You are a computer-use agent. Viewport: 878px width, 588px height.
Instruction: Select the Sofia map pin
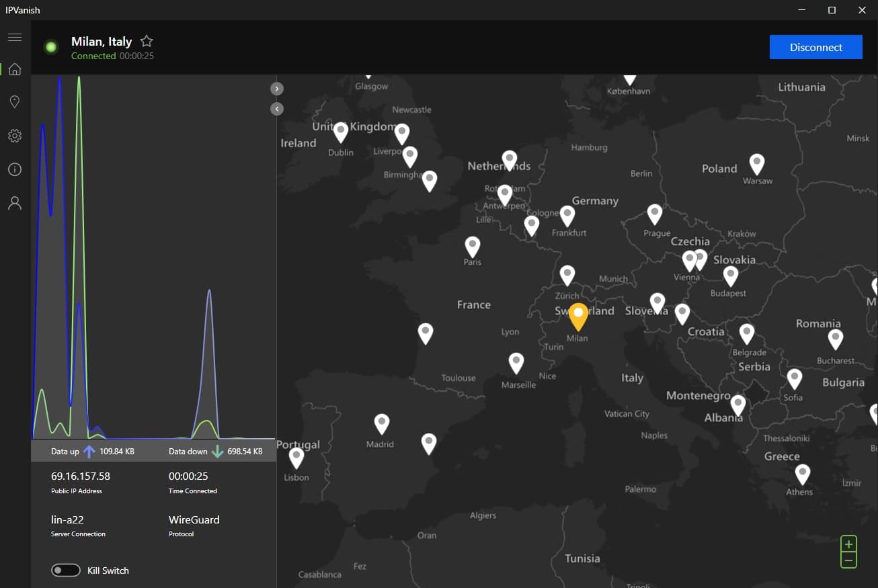coord(795,379)
